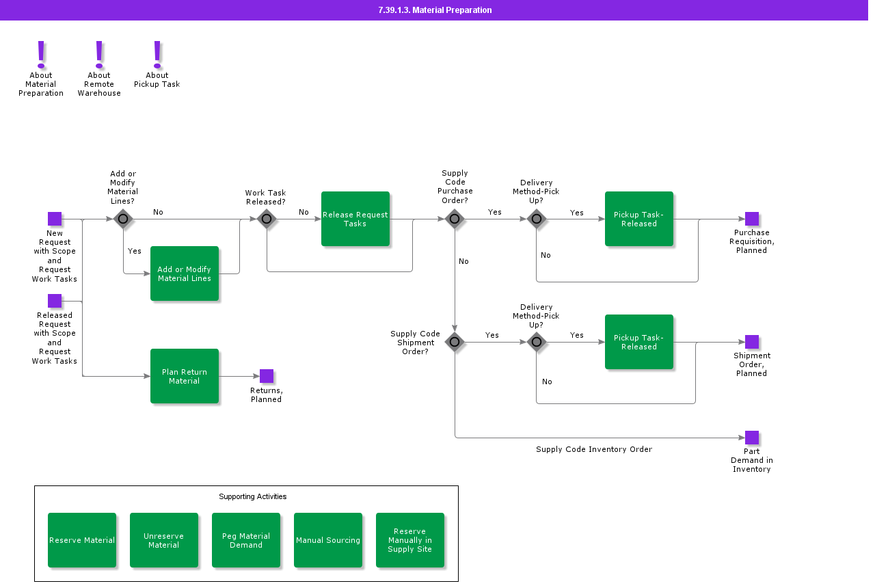
Task: Open the Peg Material Demand activity
Action: tap(246, 540)
